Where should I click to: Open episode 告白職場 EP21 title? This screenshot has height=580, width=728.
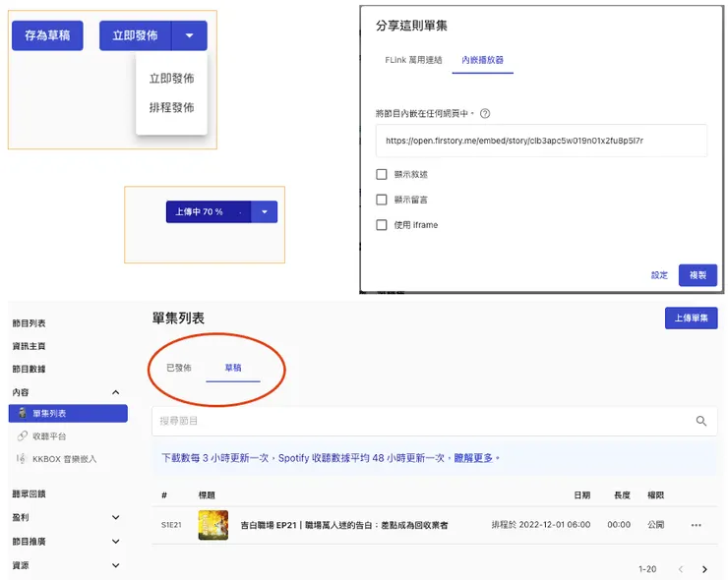344,525
